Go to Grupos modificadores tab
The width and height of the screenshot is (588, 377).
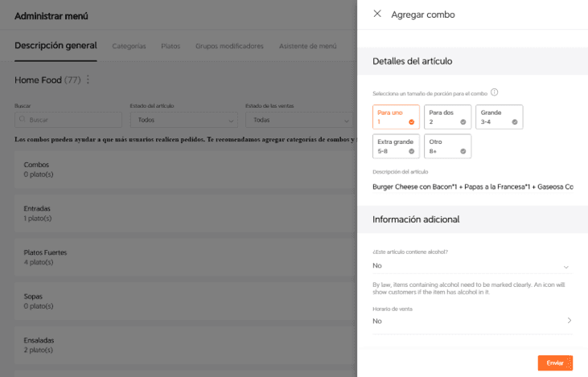point(229,46)
